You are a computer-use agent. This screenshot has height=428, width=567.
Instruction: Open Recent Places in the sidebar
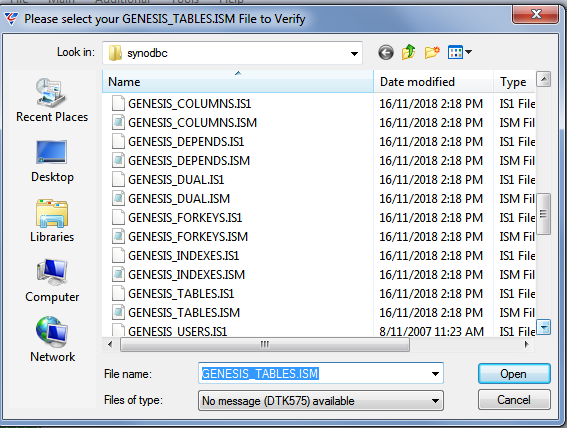(x=52, y=100)
